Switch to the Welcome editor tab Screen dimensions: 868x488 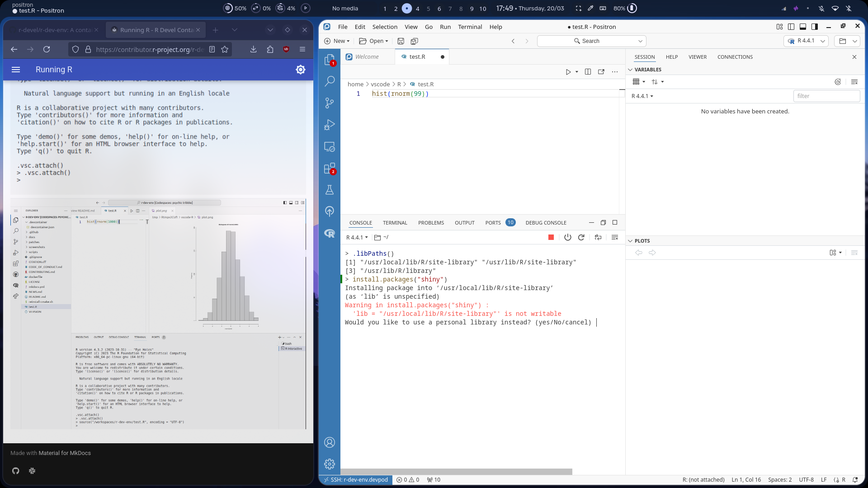click(367, 57)
